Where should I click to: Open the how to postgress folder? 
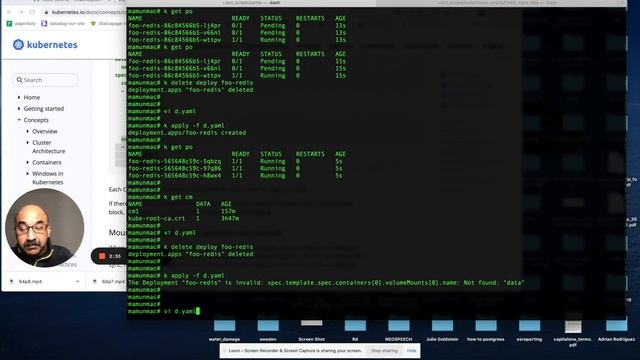[x=486, y=330]
